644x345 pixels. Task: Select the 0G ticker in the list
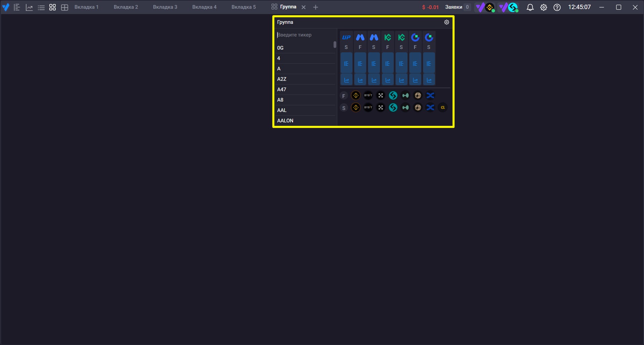coord(305,48)
